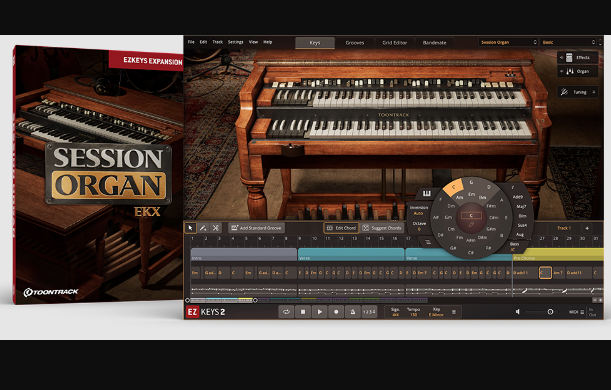The image size is (611, 390).
Task: Open the View menu
Action: 253,42
